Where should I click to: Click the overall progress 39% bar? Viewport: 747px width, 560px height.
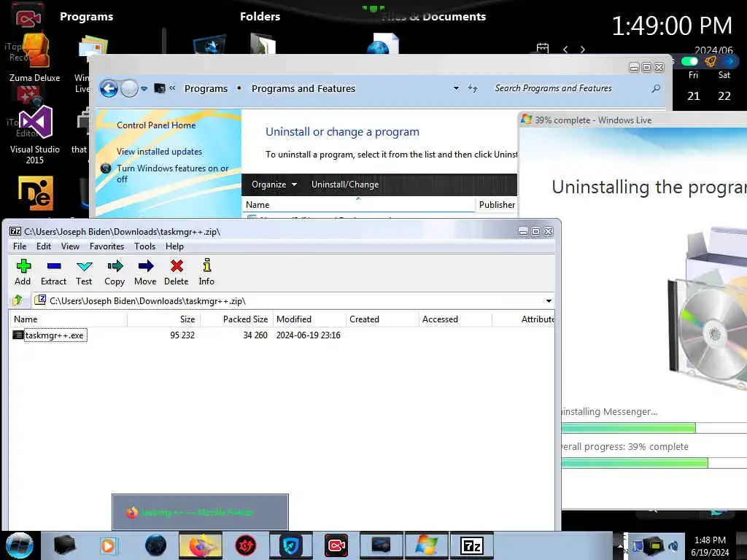tap(654, 463)
